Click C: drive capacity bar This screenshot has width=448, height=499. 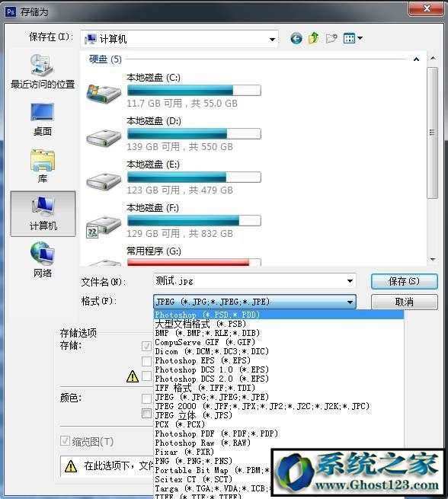[x=194, y=91]
